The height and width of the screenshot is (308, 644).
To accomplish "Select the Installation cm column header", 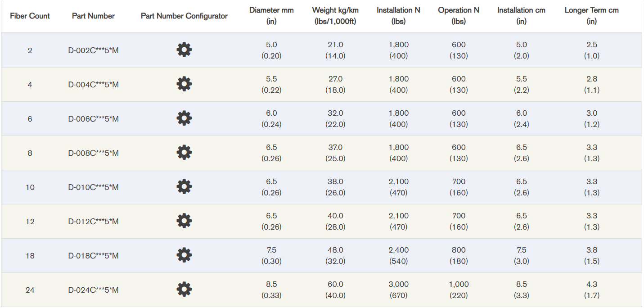I will click(522, 15).
